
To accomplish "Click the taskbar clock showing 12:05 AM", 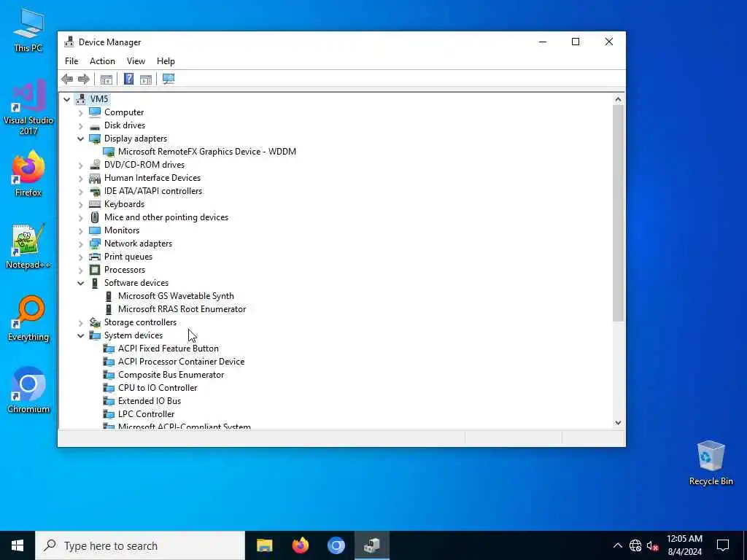I will click(684, 545).
